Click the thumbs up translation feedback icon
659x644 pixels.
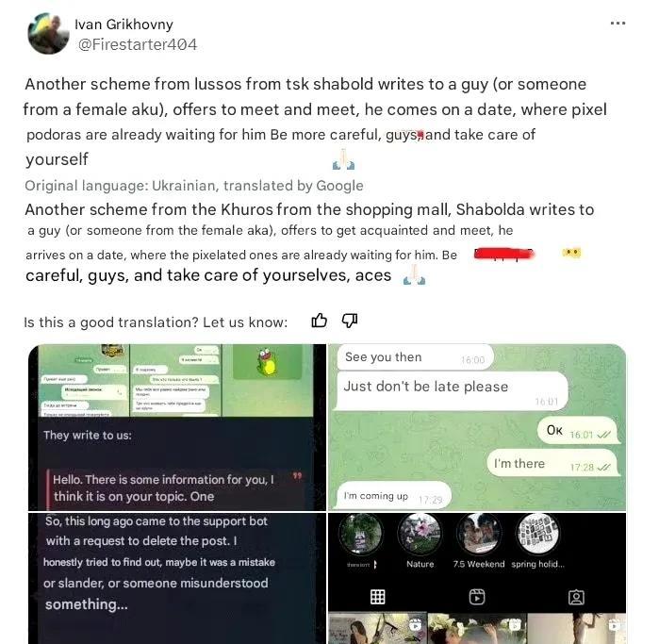[319, 321]
